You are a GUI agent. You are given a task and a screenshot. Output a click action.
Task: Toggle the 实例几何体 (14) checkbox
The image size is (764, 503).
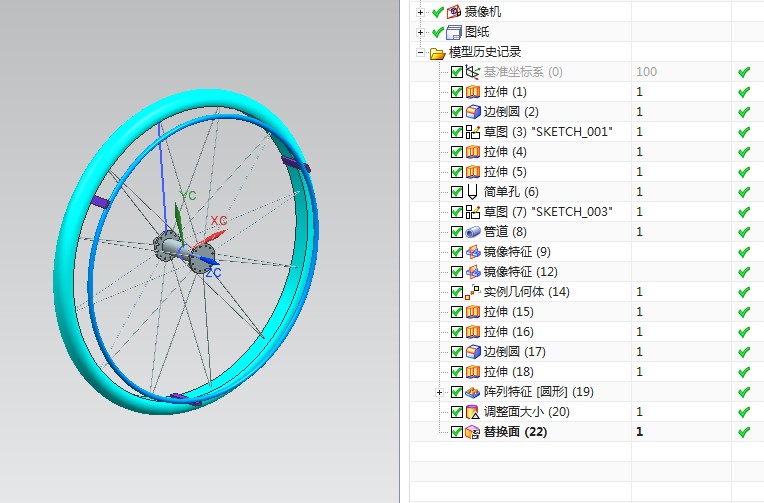457,292
